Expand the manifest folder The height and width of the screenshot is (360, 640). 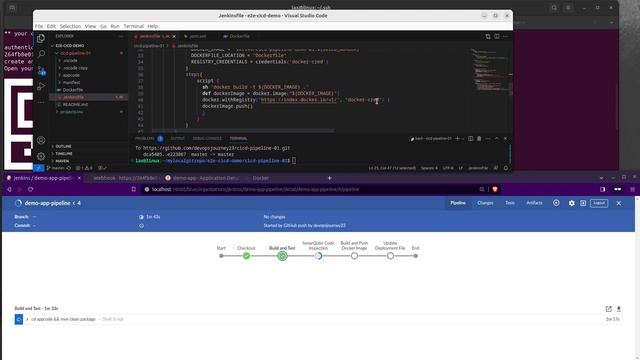(71, 82)
